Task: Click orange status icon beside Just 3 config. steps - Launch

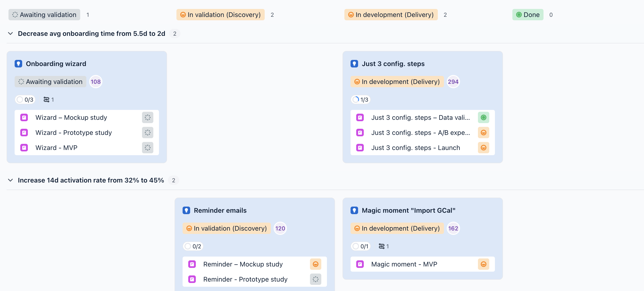Action: click(x=483, y=148)
